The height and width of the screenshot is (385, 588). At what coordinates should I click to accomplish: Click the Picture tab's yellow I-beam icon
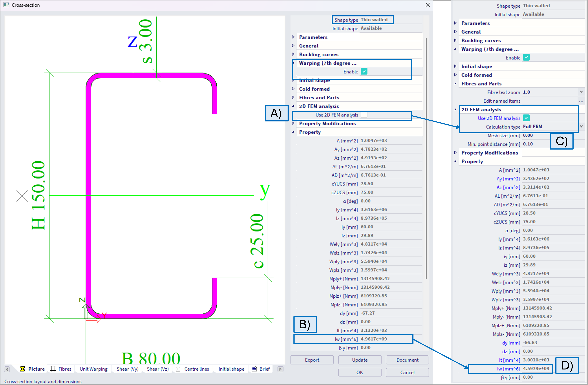pyautogui.click(x=23, y=369)
